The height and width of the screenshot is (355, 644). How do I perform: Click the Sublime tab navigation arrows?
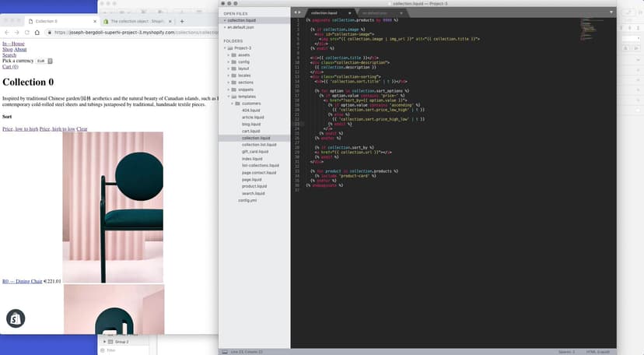(x=297, y=13)
